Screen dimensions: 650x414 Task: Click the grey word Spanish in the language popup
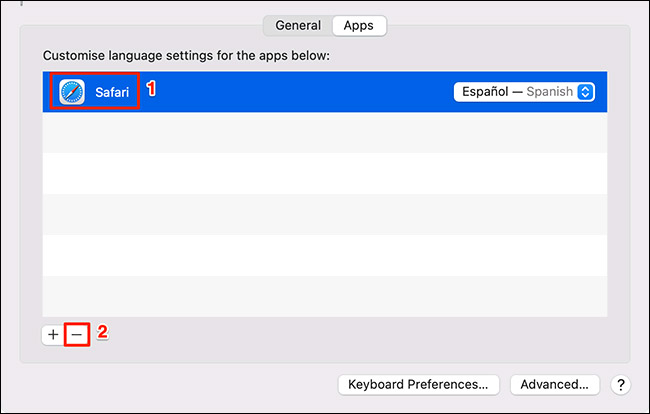[x=551, y=92]
